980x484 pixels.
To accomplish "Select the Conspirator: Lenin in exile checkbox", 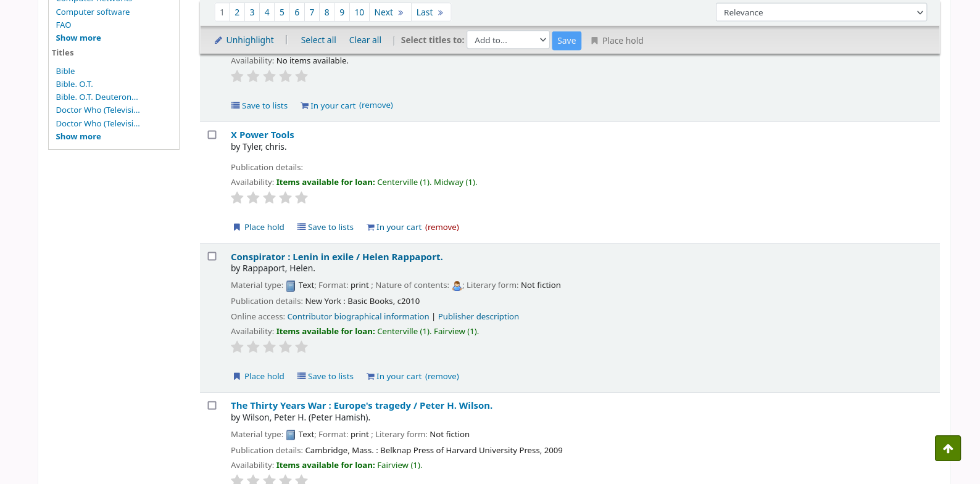I will 212,256.
